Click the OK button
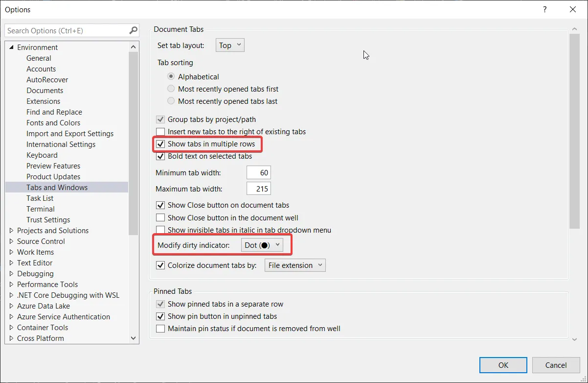 503,365
